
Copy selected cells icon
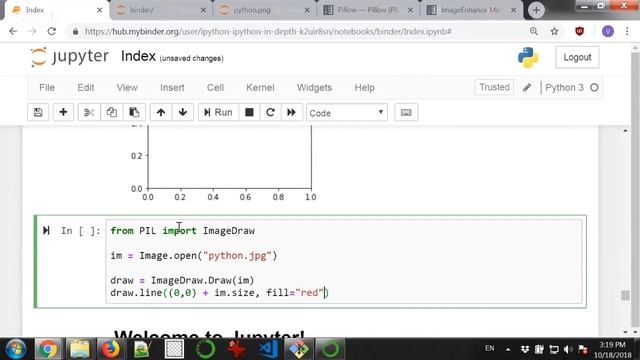point(111,112)
